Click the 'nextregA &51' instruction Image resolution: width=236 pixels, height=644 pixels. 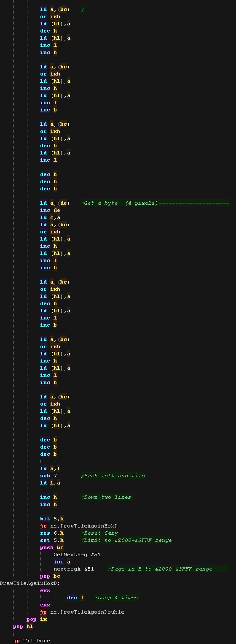click(74, 569)
